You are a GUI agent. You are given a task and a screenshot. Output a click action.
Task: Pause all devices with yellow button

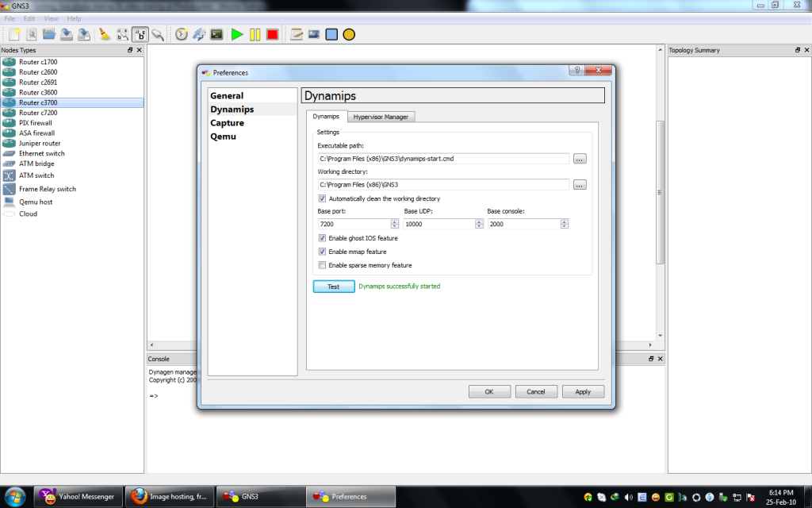255,35
